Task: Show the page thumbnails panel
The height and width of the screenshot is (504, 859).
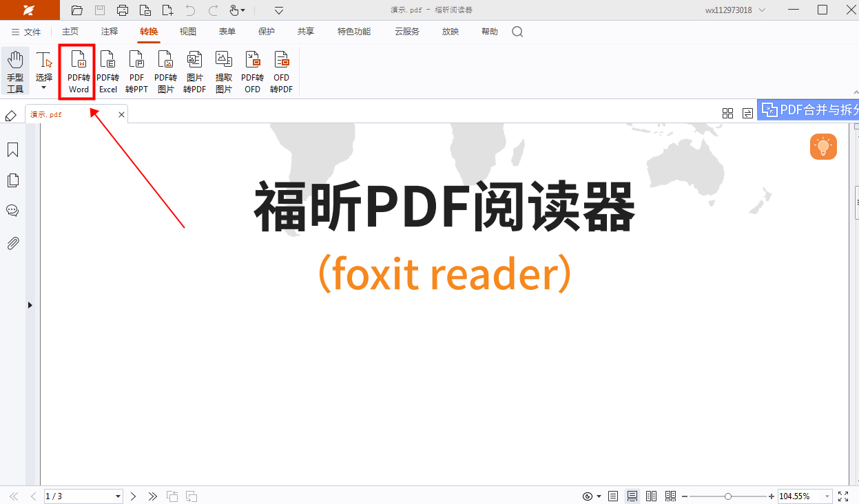Action: point(12,180)
